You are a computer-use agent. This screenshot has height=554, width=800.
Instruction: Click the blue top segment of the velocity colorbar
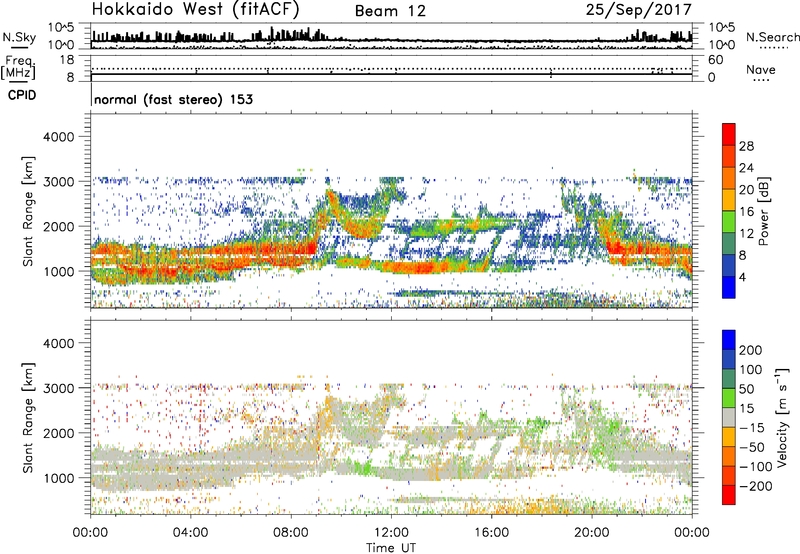[x=729, y=340]
